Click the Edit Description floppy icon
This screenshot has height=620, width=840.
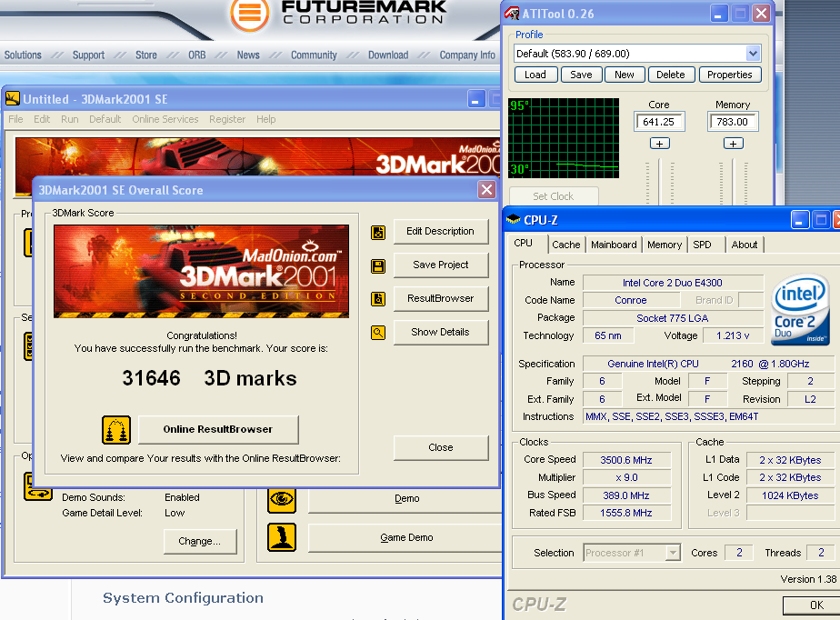point(378,233)
